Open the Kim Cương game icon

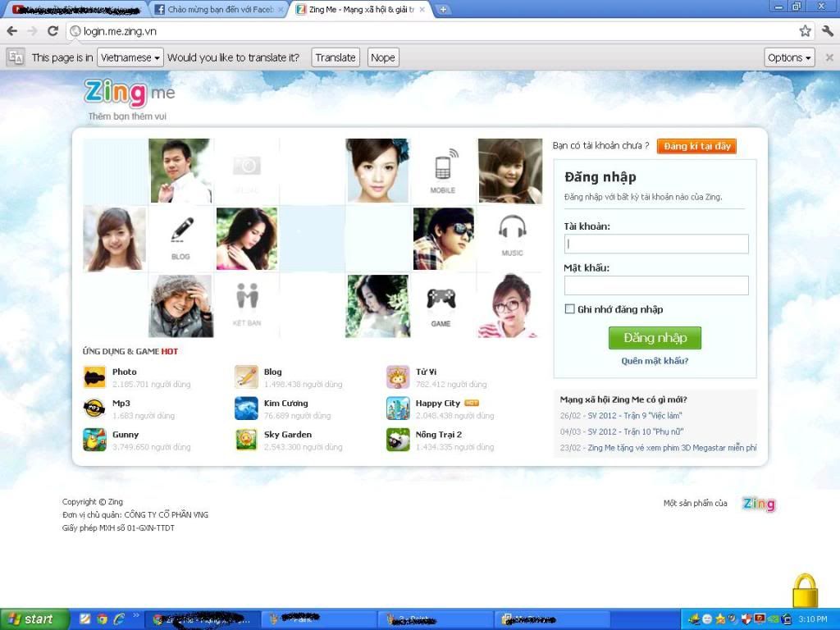click(x=246, y=409)
